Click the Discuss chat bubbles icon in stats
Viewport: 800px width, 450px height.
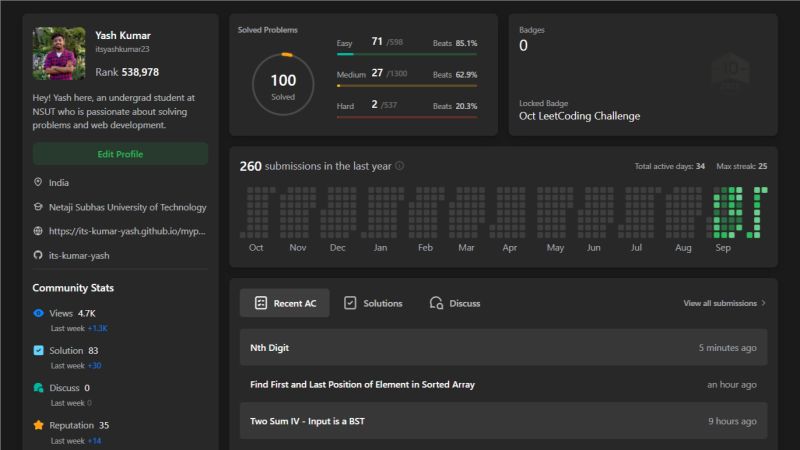[38, 388]
